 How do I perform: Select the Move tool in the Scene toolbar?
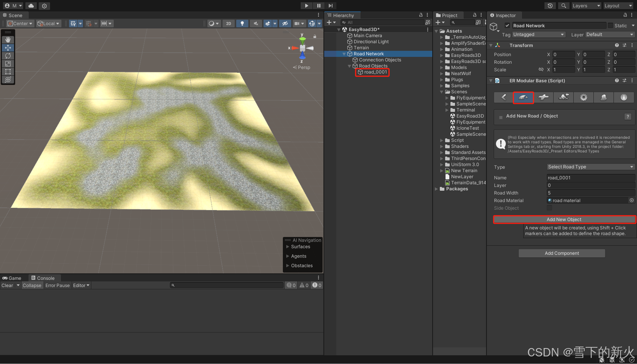pos(8,48)
